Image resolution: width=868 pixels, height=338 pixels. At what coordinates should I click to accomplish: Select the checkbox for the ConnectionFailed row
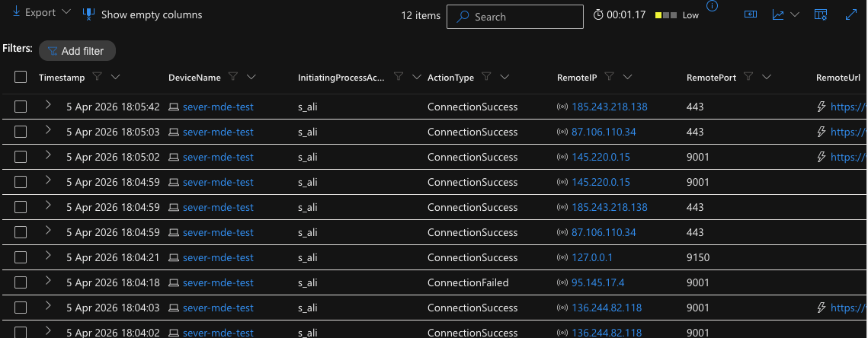21,282
